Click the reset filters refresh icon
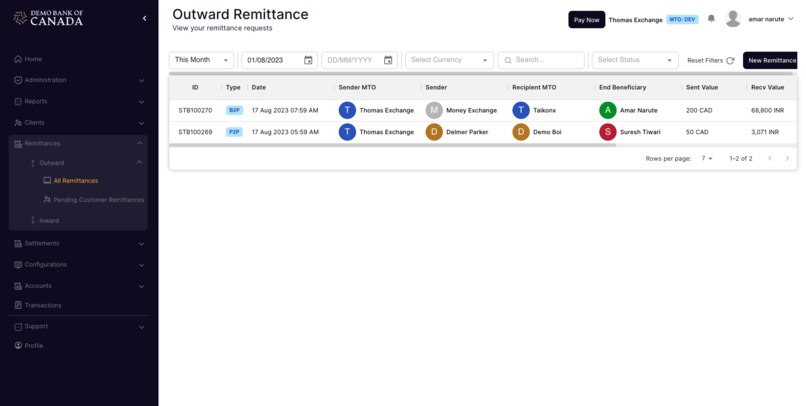 click(730, 61)
